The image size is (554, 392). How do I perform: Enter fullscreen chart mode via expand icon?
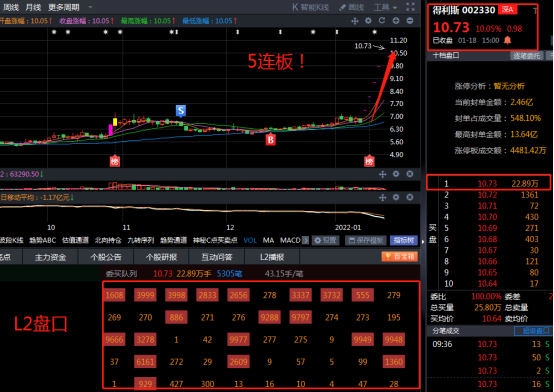tap(410, 7)
